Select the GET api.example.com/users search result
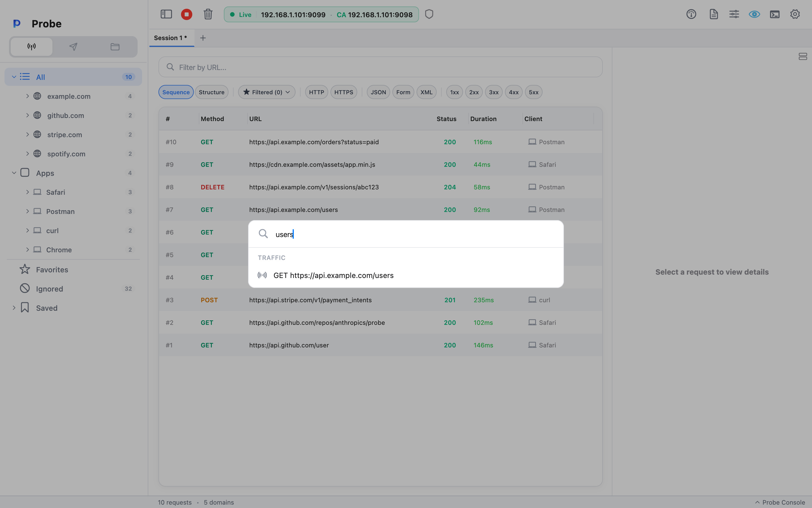 [406, 275]
